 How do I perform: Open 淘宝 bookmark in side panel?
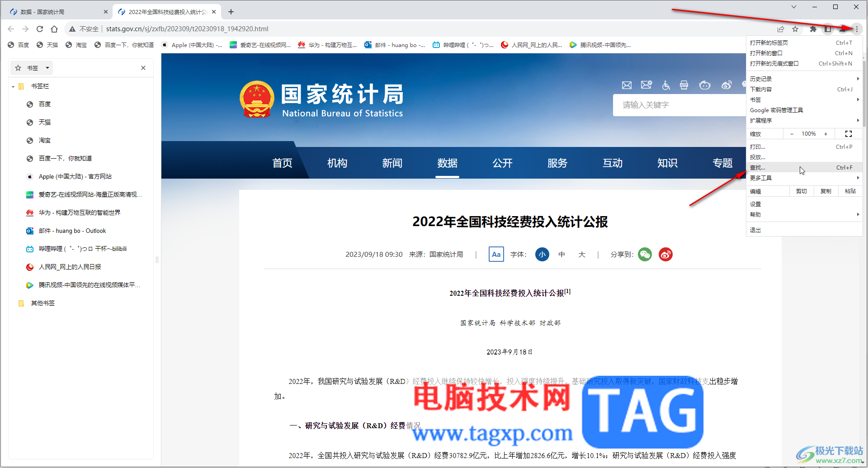point(45,140)
